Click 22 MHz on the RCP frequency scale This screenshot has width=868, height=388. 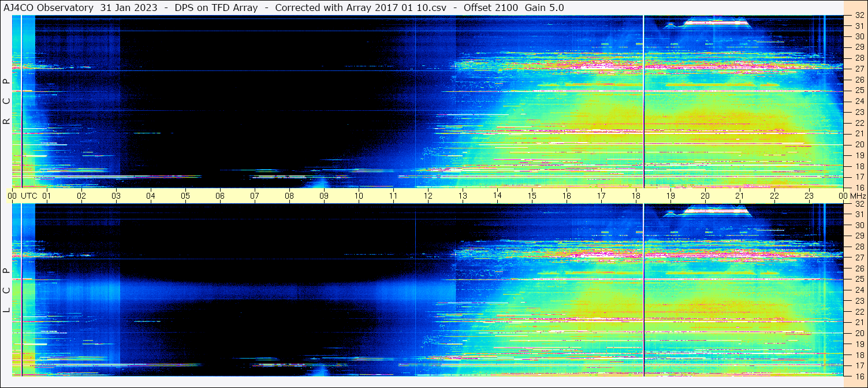click(x=859, y=123)
